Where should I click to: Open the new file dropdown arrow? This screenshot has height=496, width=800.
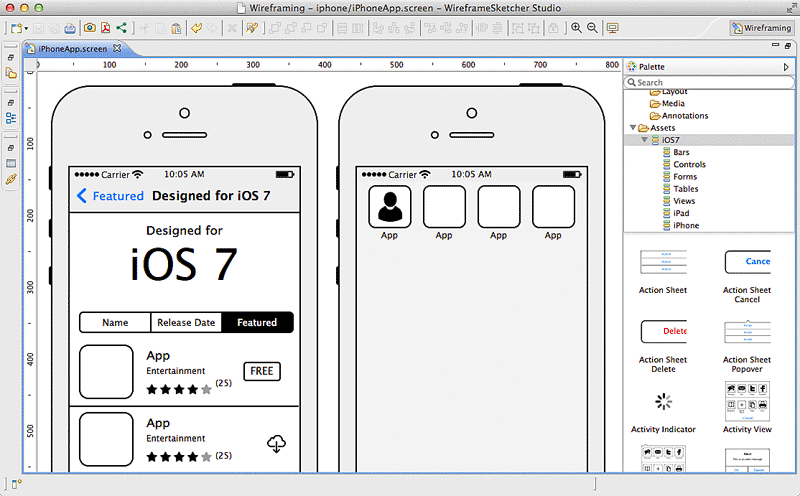26,29
